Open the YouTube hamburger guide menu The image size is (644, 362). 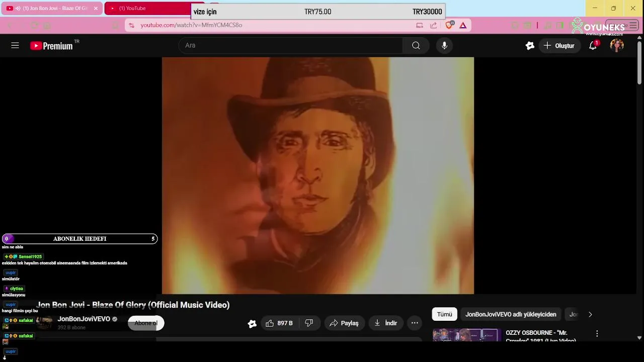click(x=15, y=45)
